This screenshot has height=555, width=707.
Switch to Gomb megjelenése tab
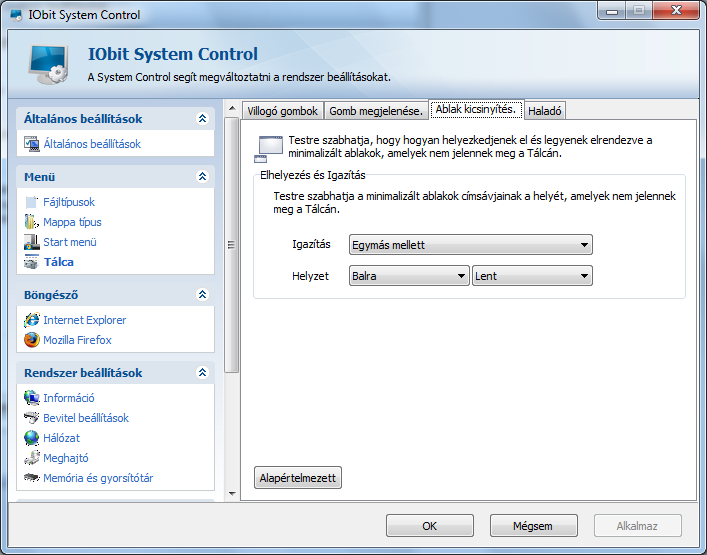point(376,111)
